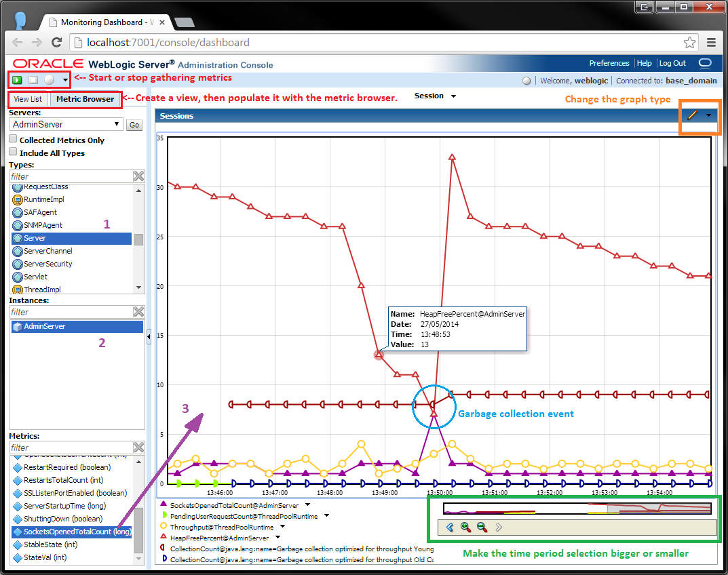Pan the time range forward with right arrow

(499, 528)
